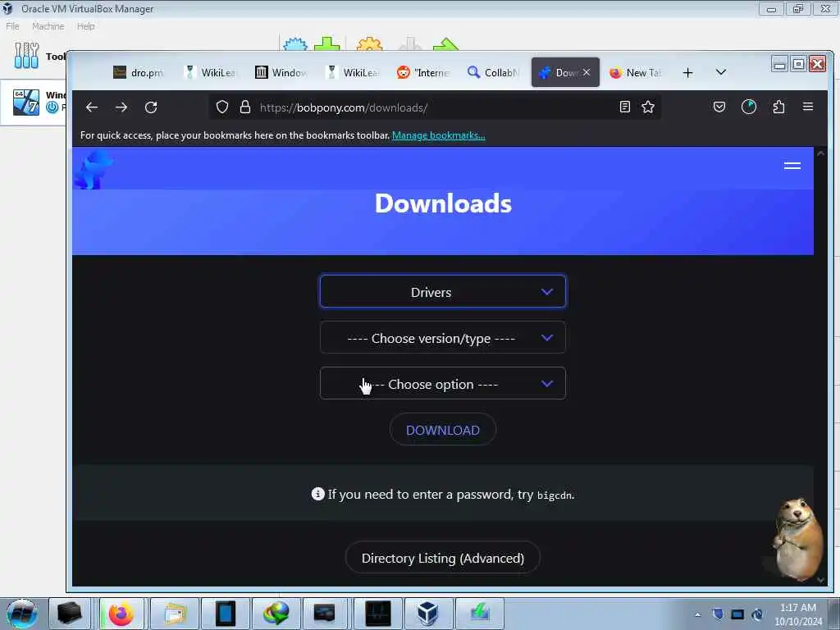Click the password hint text bigcdn
The width and height of the screenshot is (840, 630).
[555, 495]
